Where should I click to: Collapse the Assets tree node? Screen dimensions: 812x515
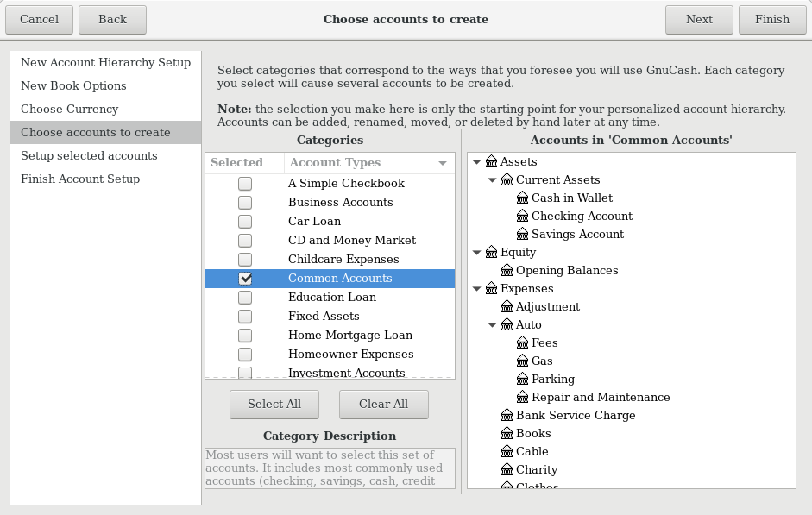coord(477,161)
